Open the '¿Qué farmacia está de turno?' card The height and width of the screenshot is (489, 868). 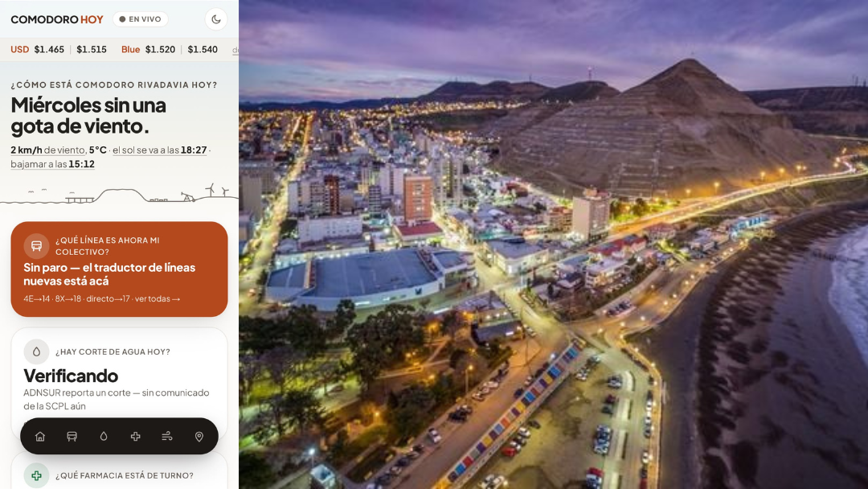pos(119,471)
